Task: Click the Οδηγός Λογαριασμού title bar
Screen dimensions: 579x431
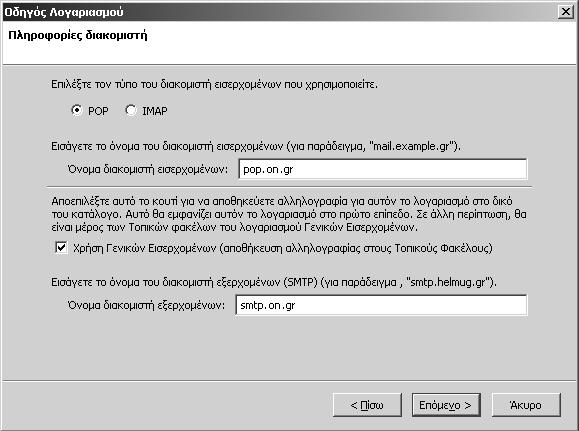Action: coord(279,12)
